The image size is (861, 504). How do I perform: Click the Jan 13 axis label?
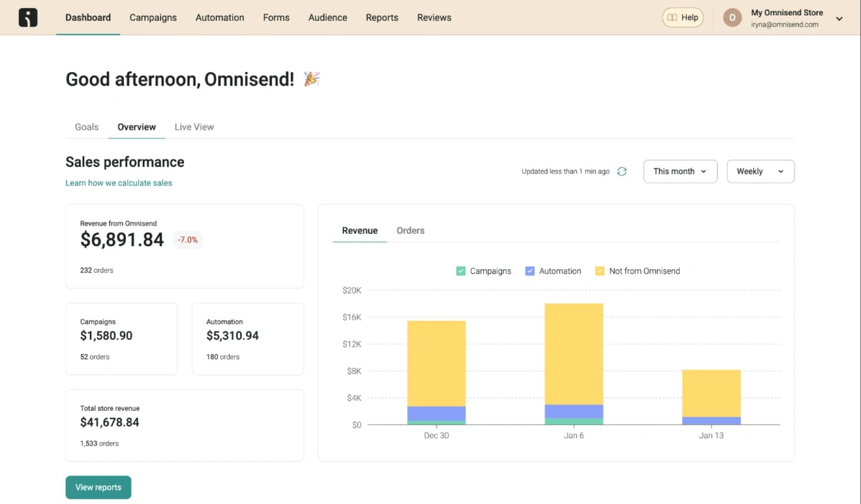(711, 436)
